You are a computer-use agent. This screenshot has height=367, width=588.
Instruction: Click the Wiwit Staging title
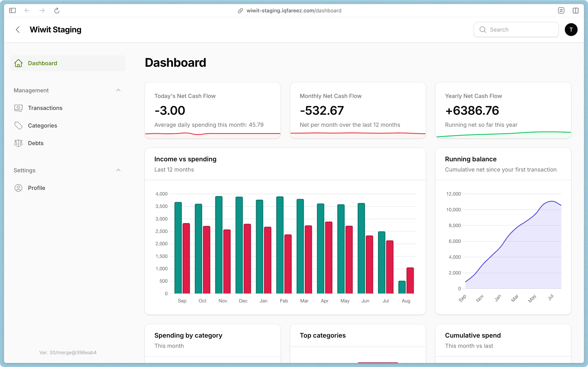pos(56,30)
